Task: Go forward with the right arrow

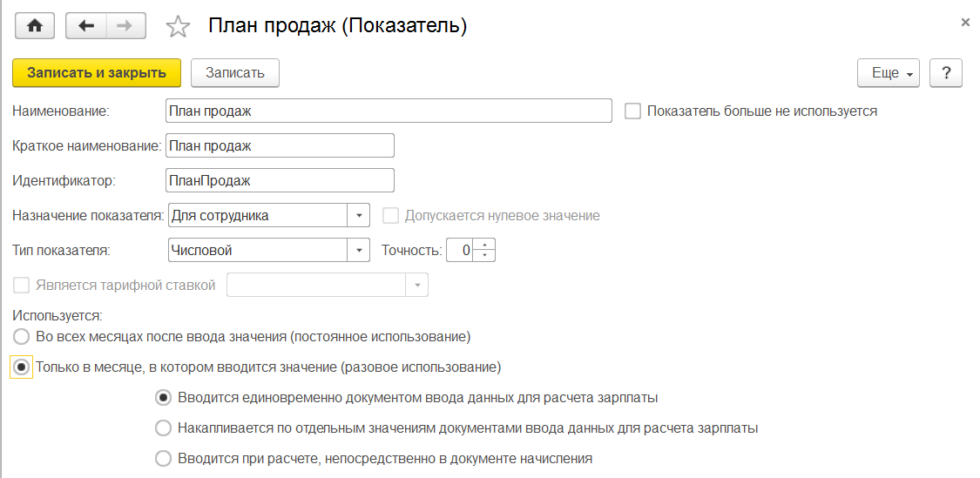Action: coord(125,26)
